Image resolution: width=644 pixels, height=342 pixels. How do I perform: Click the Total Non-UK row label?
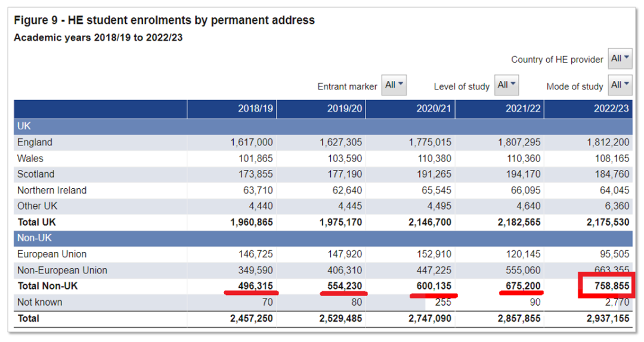point(48,286)
